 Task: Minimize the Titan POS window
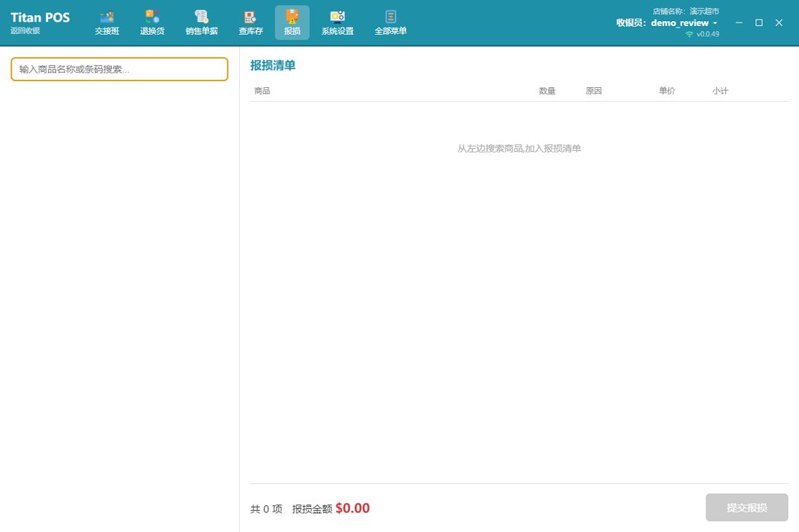click(x=739, y=22)
